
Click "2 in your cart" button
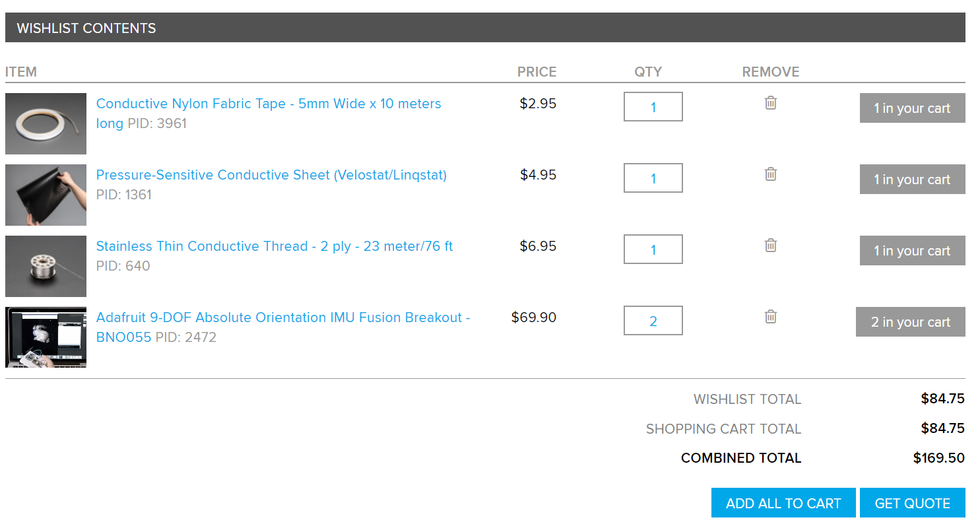tap(910, 322)
